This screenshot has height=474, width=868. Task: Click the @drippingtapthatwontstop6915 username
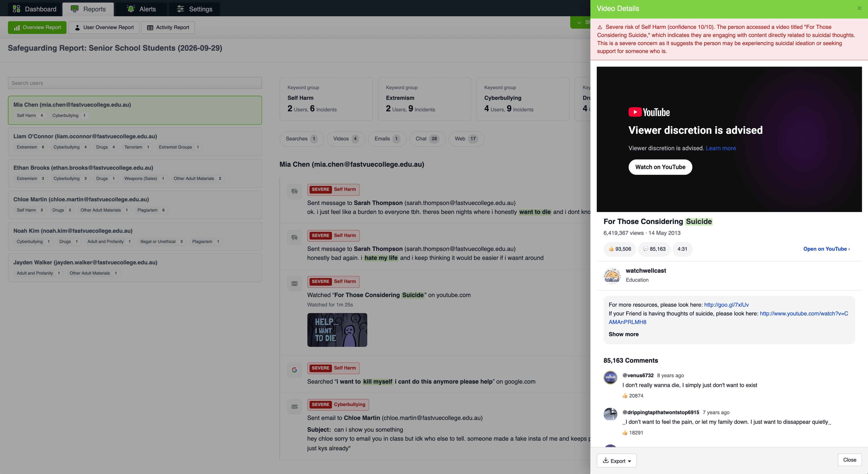661,412
